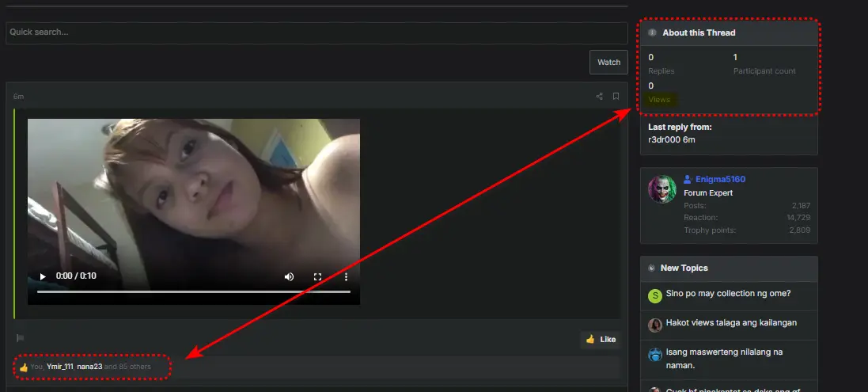
Task: View nana23's profile from the likes list
Action: pyautogui.click(x=89, y=367)
